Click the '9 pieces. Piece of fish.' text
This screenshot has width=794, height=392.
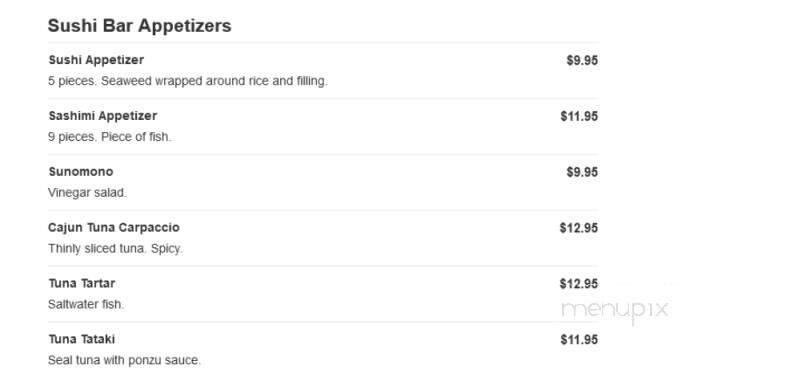pos(109,137)
